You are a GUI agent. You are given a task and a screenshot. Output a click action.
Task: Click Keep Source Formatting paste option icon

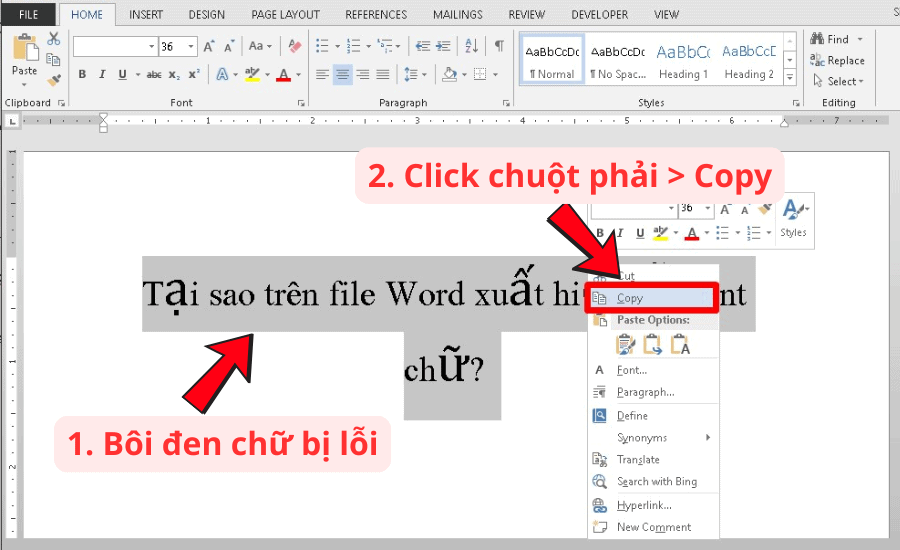point(626,345)
